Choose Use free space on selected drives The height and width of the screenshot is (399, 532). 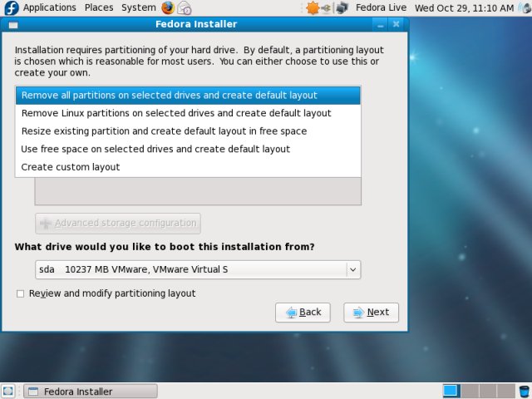(x=188, y=150)
